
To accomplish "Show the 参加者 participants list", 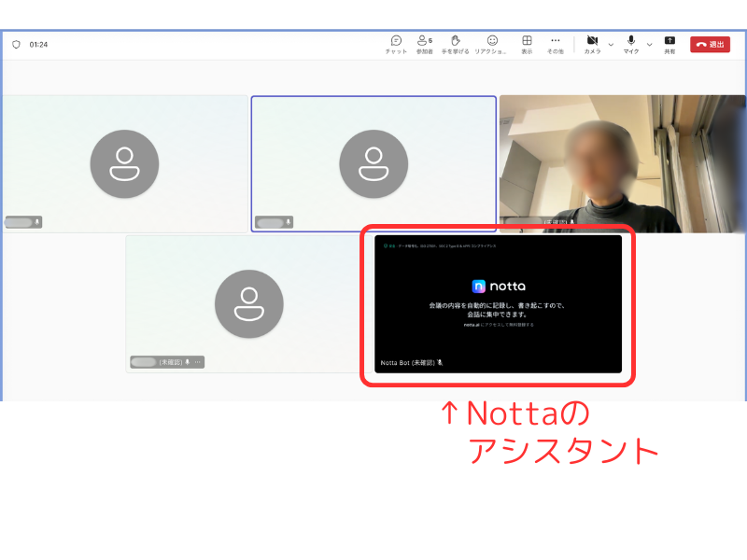I will tap(424, 44).
